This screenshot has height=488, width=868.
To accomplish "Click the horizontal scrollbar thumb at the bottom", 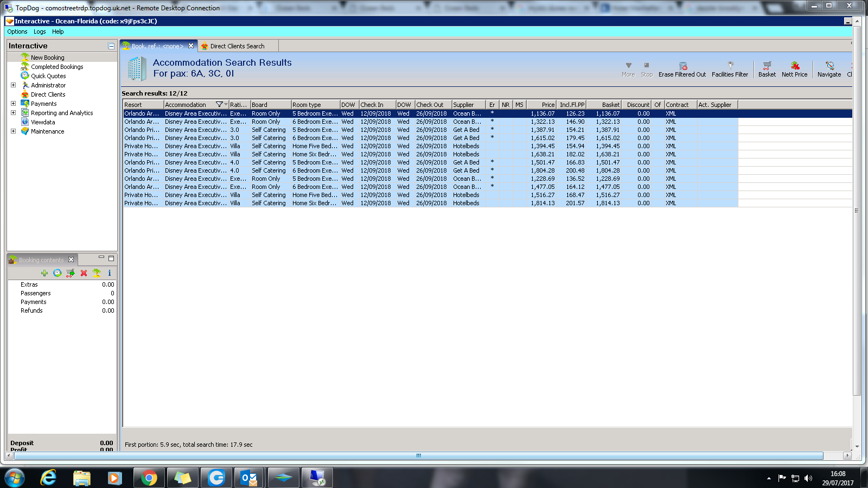I will click(418, 456).
